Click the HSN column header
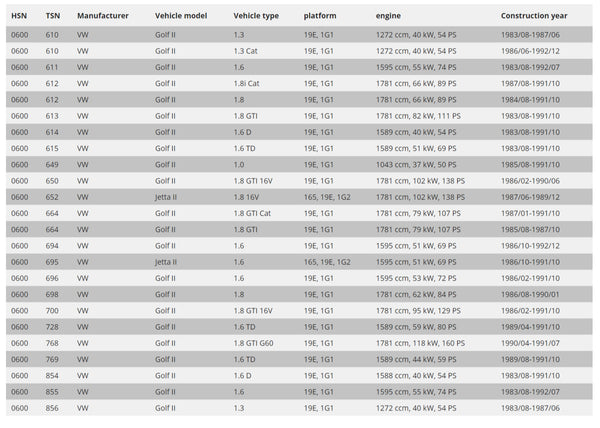The image size is (600, 428). point(18,17)
